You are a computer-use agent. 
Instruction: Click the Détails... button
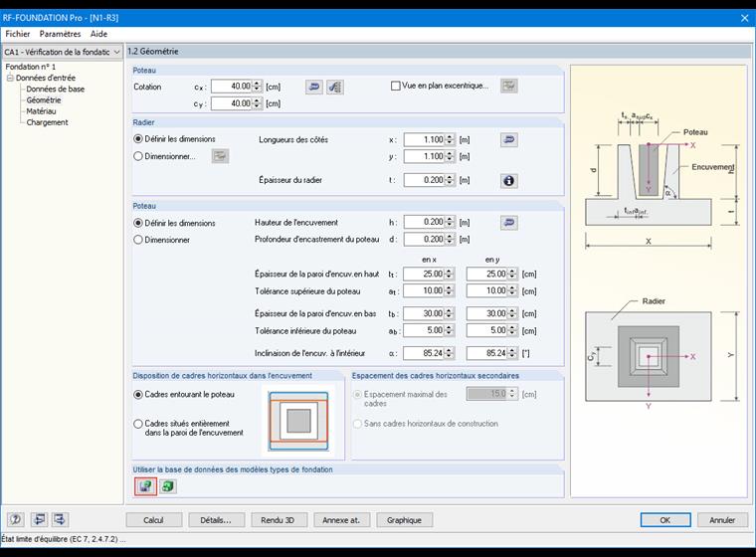pyautogui.click(x=216, y=520)
